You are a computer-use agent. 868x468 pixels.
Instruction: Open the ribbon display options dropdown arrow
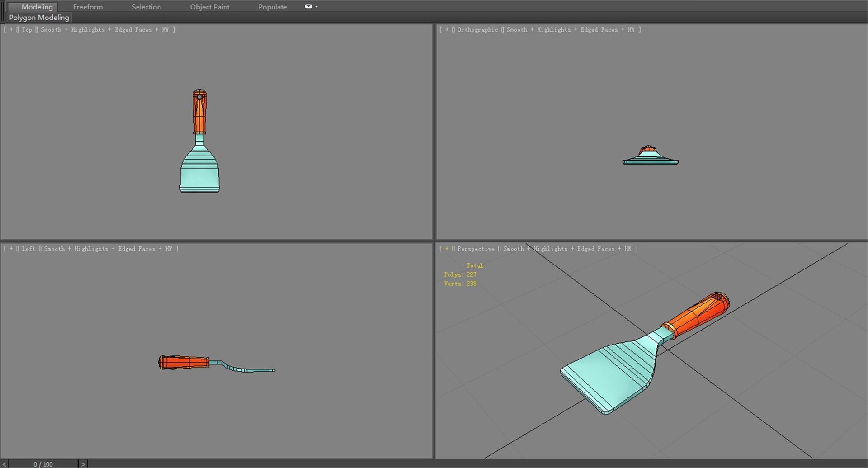point(316,7)
